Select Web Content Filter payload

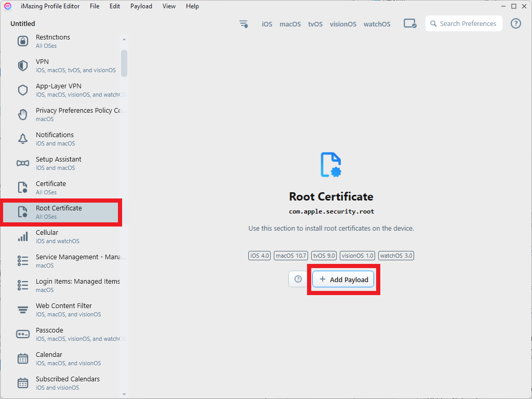61,310
